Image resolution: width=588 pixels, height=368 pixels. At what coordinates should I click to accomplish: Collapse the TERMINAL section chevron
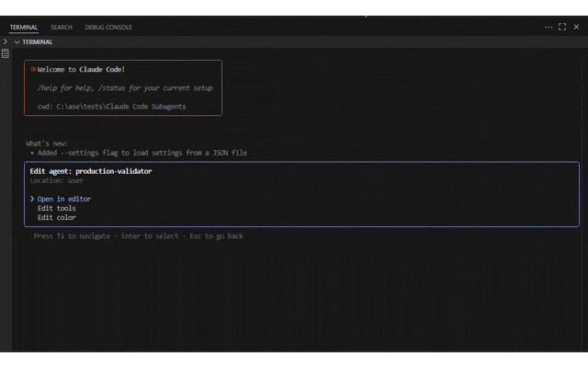(x=17, y=42)
